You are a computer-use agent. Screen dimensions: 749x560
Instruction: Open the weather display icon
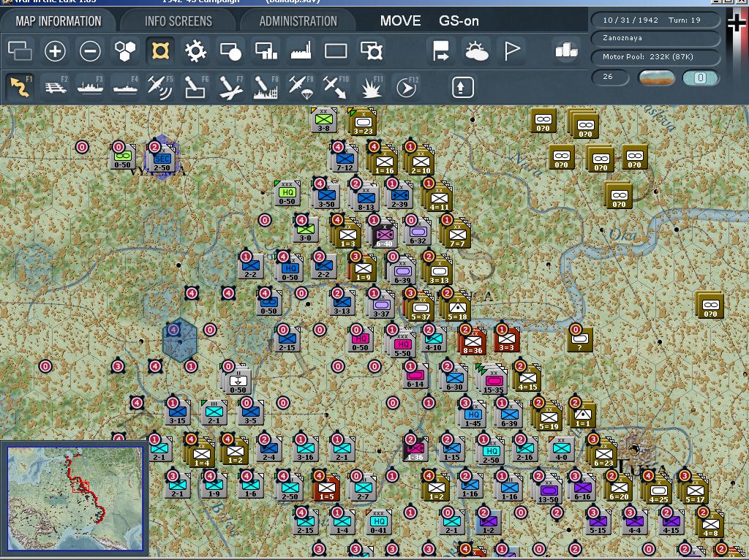tap(475, 50)
